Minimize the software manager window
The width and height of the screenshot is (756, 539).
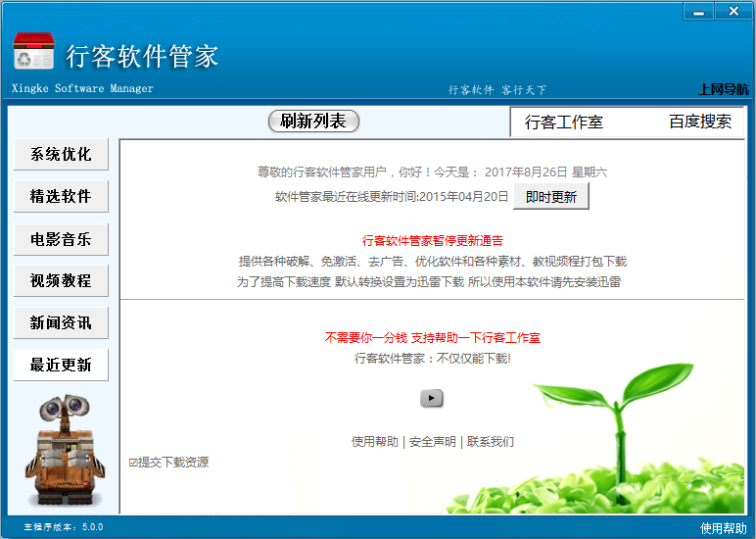pos(698,11)
